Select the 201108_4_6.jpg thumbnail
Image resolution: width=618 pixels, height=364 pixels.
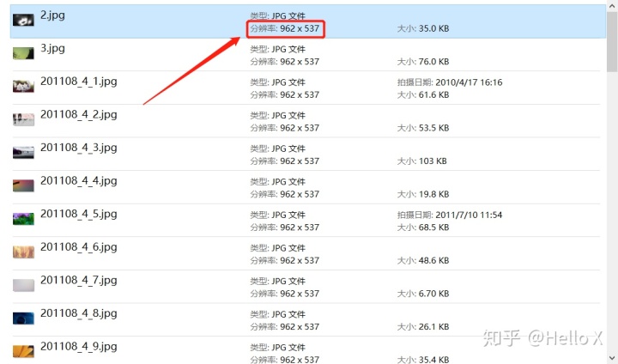(23, 252)
